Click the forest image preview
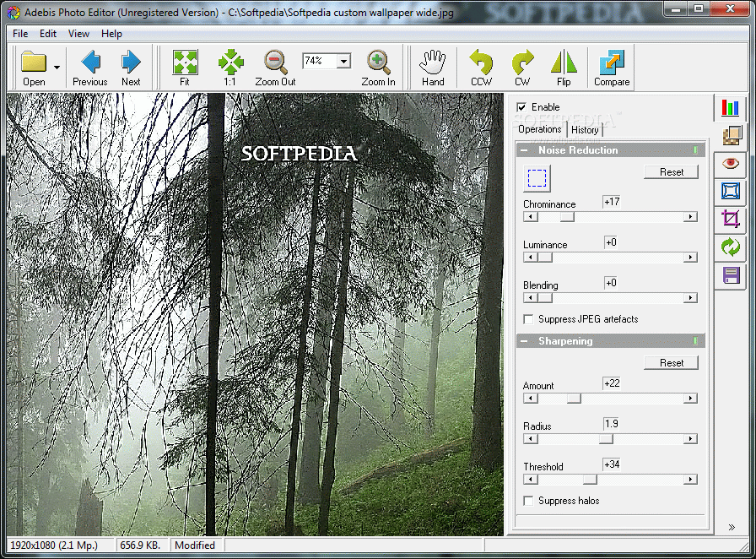The image size is (756, 559). pyautogui.click(x=255, y=314)
